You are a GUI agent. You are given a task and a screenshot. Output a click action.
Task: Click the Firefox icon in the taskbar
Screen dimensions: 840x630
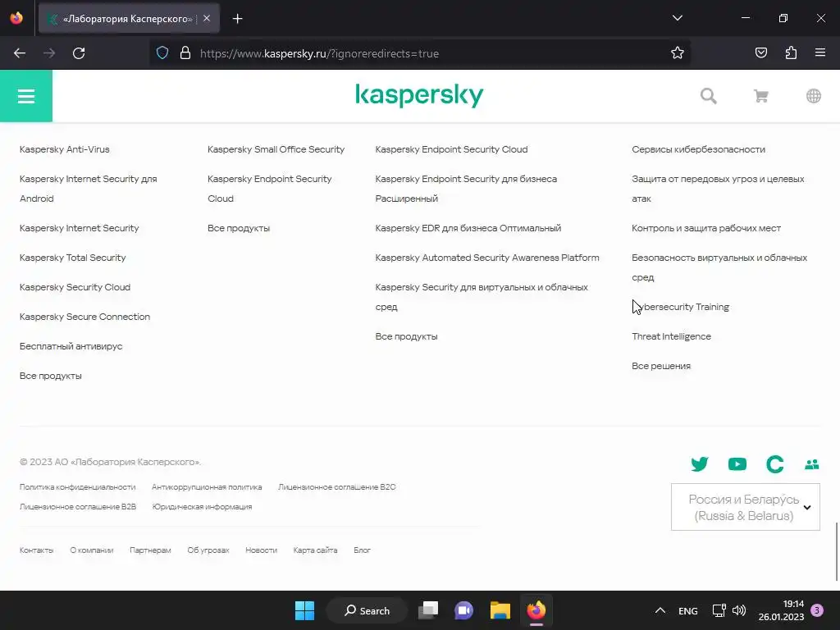click(536, 610)
